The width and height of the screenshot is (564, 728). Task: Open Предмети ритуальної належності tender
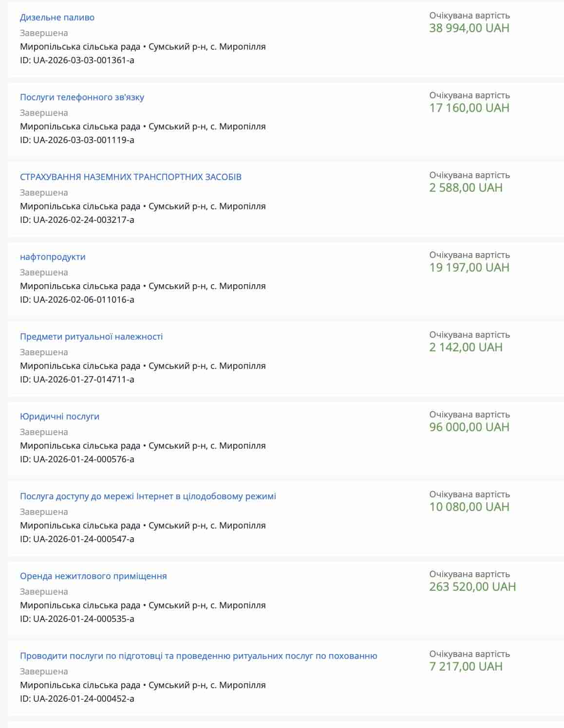click(x=91, y=337)
